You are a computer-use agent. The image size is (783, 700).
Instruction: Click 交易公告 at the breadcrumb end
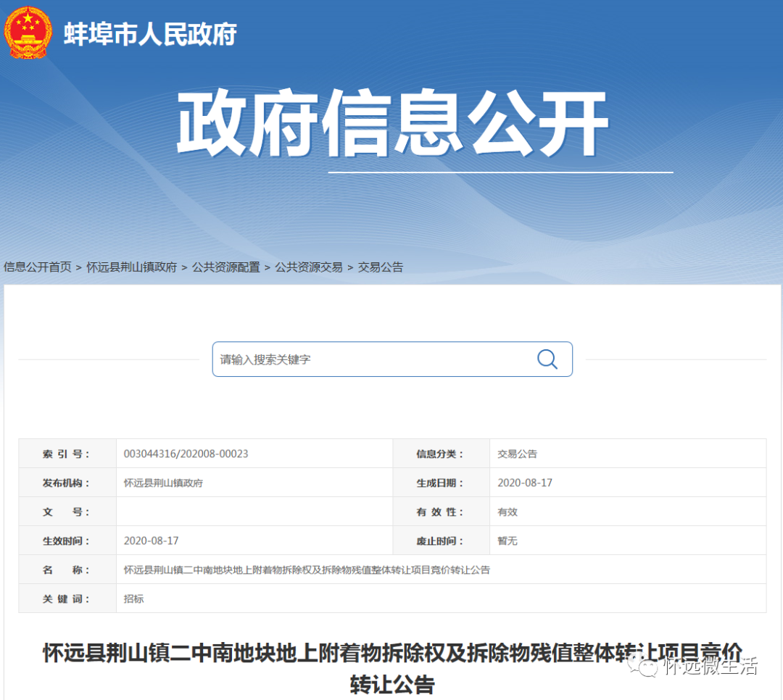tap(381, 267)
